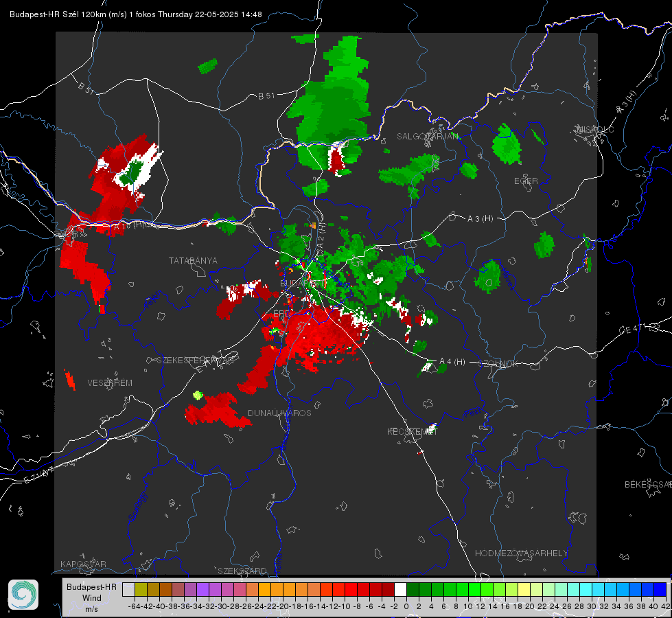The height and width of the screenshot is (618, 672).
Task: Click the KAPOSVÁR city label
Action: click(x=83, y=564)
